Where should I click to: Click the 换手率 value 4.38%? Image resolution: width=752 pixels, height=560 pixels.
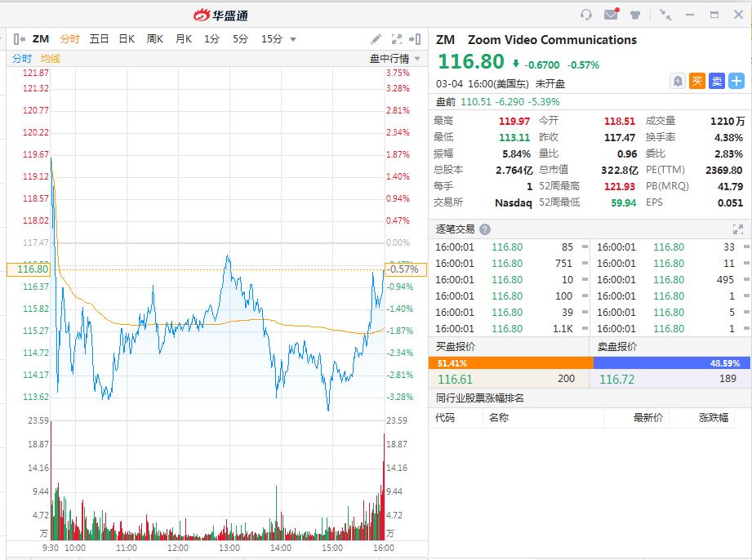pyautogui.click(x=728, y=138)
